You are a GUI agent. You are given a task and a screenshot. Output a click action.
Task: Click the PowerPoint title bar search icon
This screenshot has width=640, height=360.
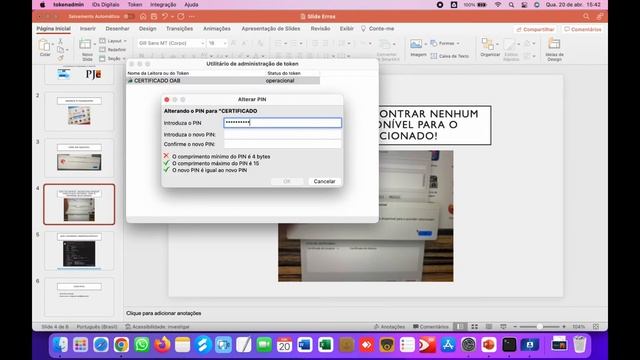(x=586, y=16)
